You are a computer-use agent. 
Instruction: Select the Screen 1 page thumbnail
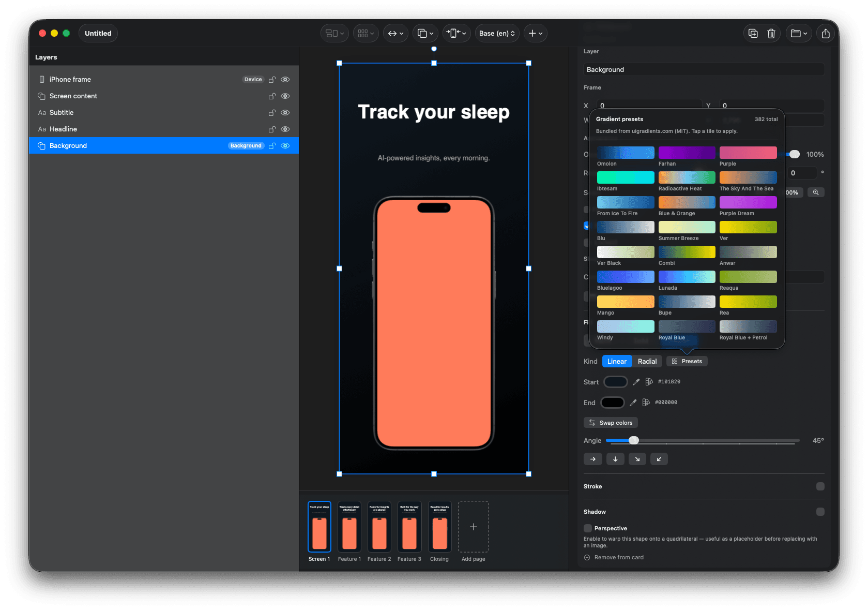[319, 527]
